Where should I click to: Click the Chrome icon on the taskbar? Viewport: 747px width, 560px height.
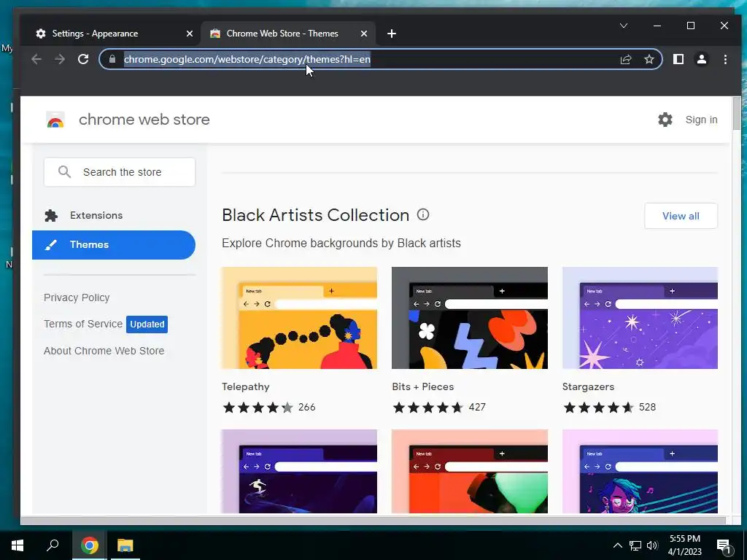(90, 545)
